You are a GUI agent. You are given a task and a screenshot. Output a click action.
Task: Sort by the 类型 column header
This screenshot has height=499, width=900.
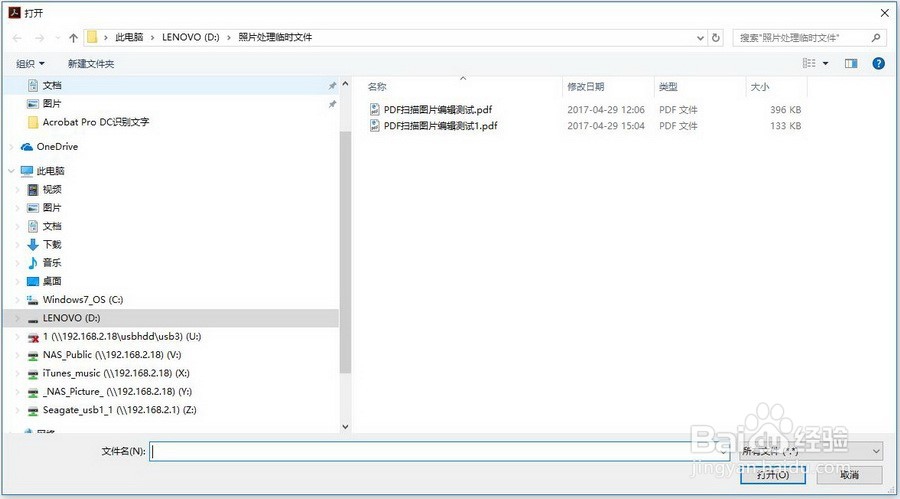(668, 87)
